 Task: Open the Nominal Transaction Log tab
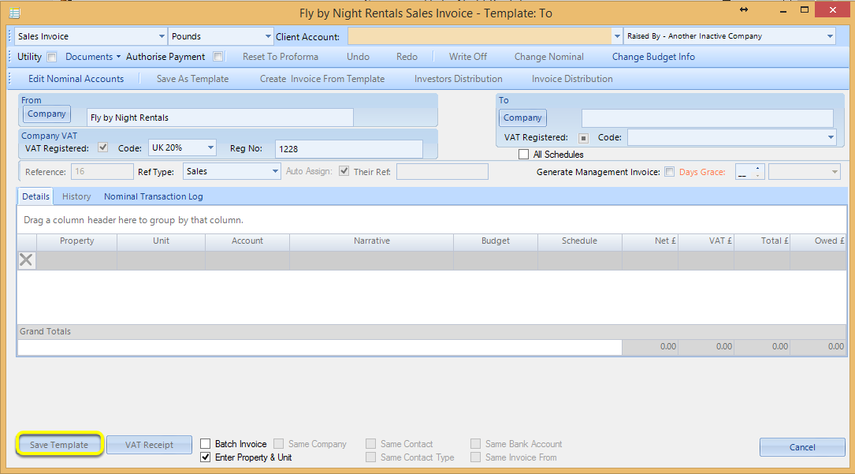click(153, 196)
